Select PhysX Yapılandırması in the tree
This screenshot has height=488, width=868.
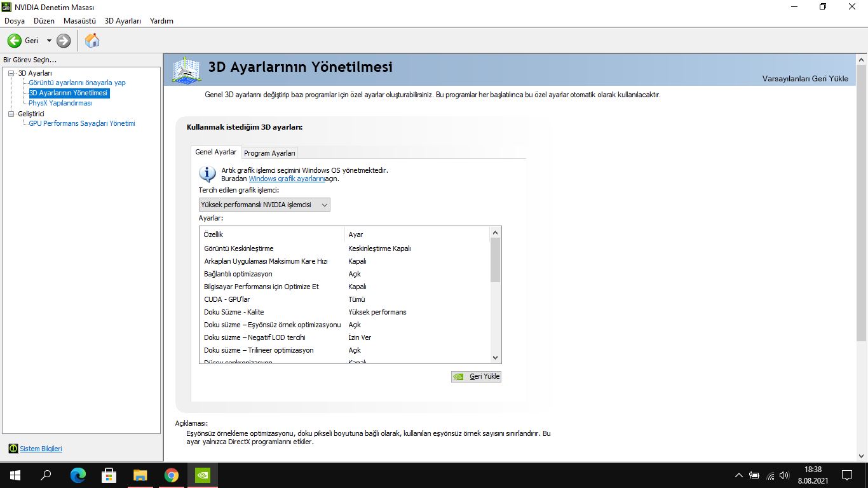tap(60, 103)
